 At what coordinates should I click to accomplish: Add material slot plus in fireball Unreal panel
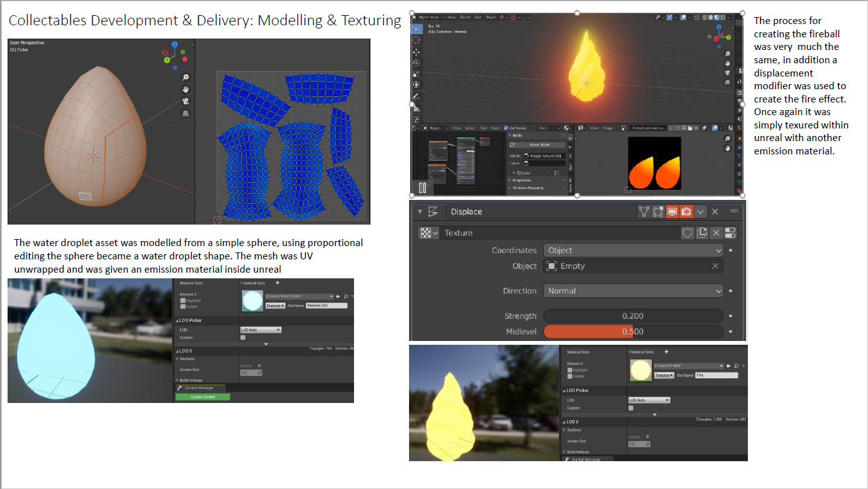point(666,352)
